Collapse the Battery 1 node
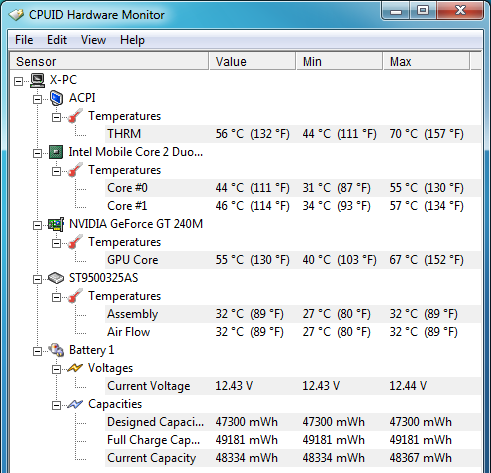Image resolution: width=491 pixels, height=473 pixels. tap(37, 351)
